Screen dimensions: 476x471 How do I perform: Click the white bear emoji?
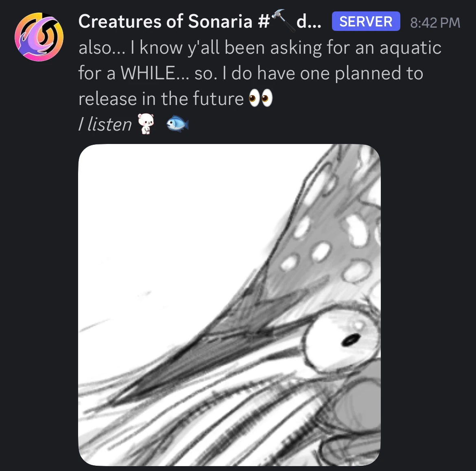coord(146,124)
